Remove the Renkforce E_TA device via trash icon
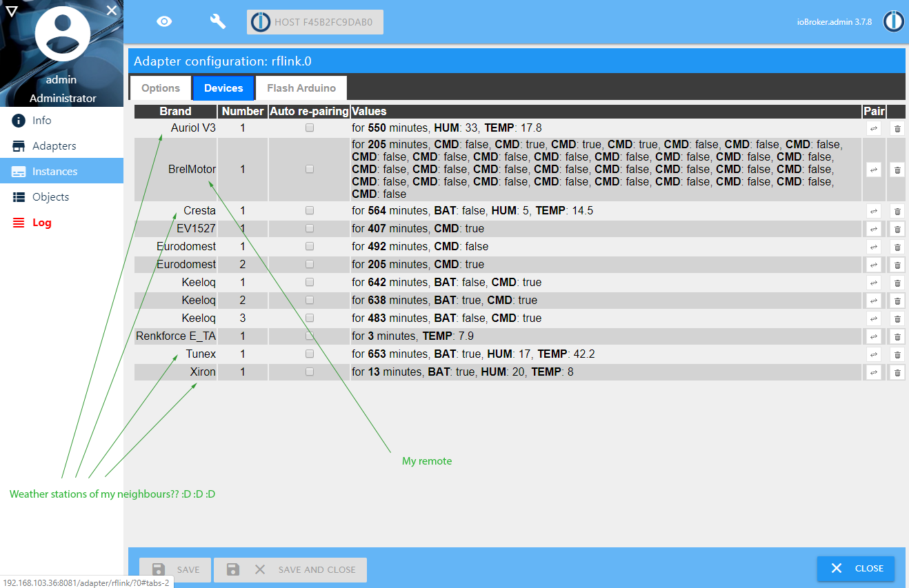Viewport: 909px width, 588px height. (897, 336)
